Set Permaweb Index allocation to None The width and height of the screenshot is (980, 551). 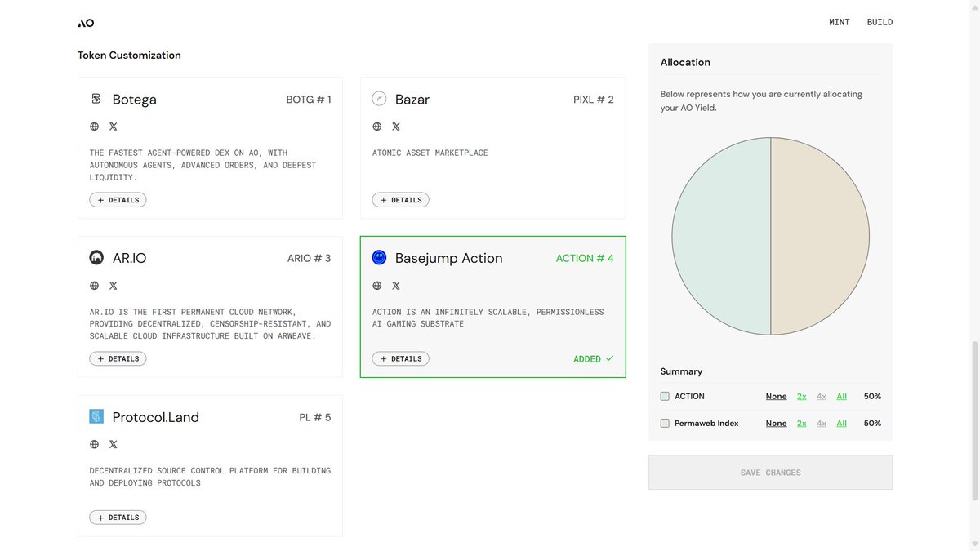pos(777,424)
